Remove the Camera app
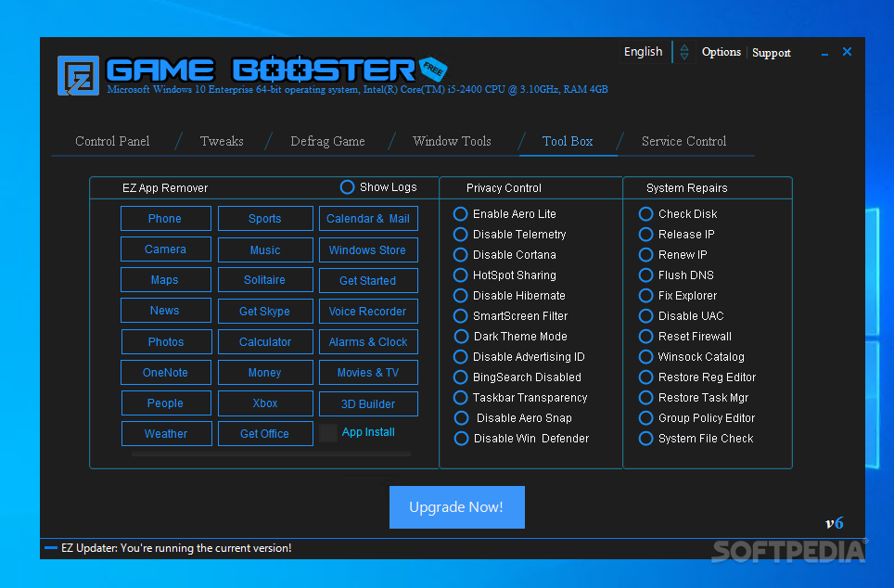 166,249
